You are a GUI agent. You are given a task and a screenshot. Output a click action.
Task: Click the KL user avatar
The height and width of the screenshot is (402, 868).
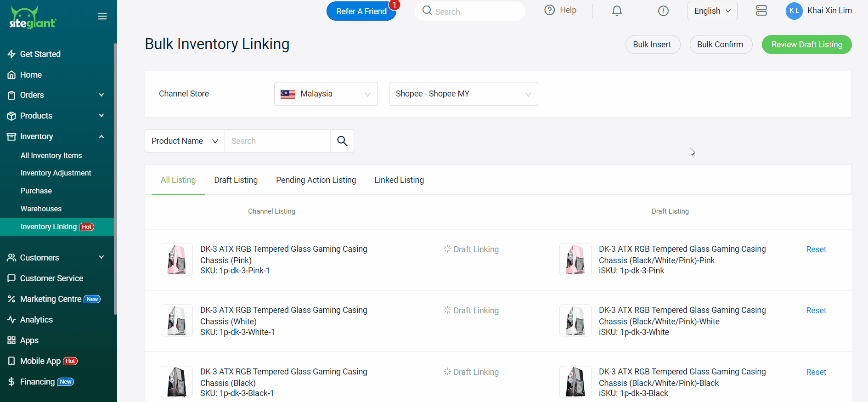[794, 11]
